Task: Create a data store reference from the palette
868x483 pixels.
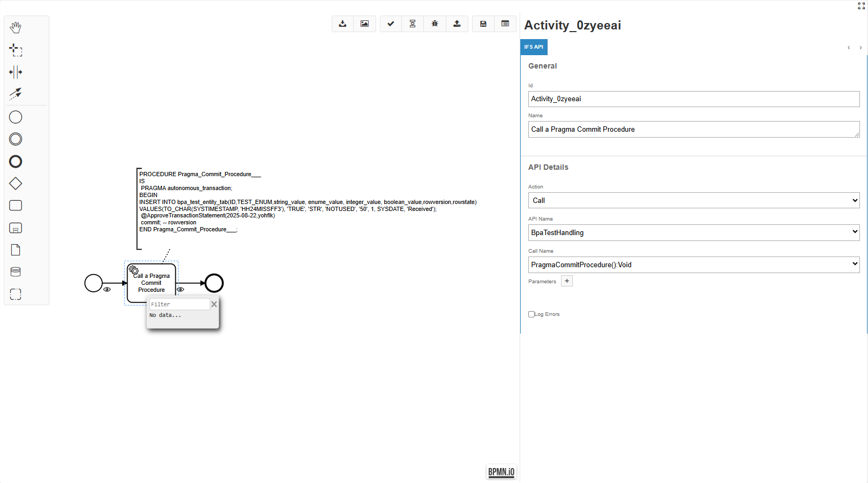Action: click(x=16, y=272)
